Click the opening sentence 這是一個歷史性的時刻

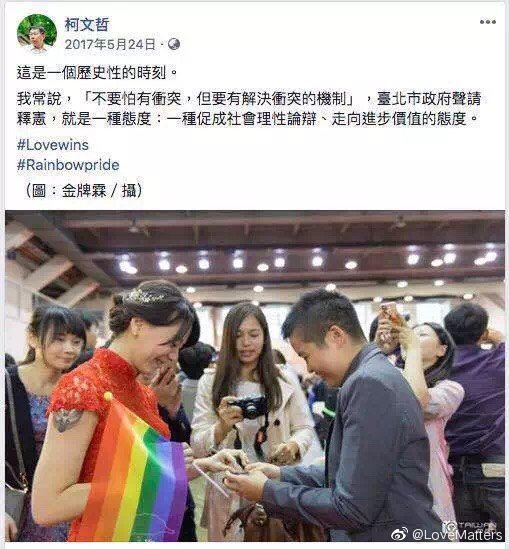98,73
